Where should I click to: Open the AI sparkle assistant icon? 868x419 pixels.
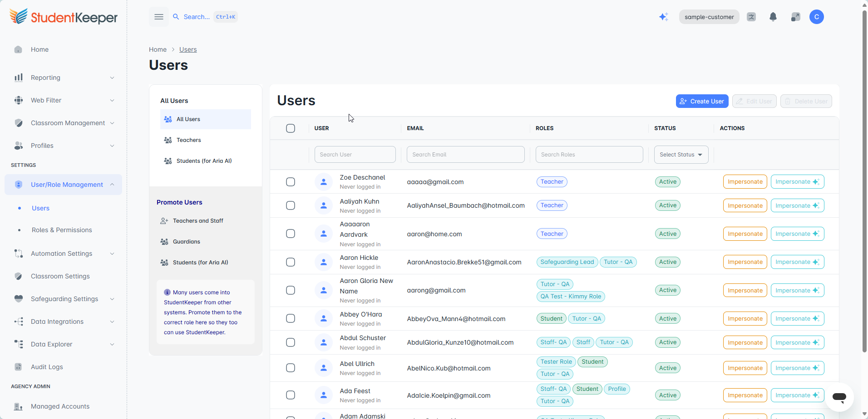coord(664,17)
